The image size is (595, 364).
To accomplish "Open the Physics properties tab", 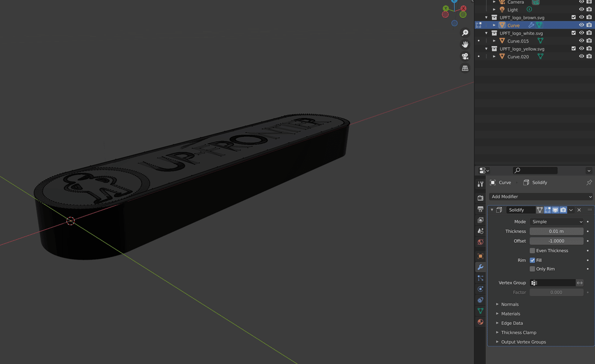I will point(480,289).
